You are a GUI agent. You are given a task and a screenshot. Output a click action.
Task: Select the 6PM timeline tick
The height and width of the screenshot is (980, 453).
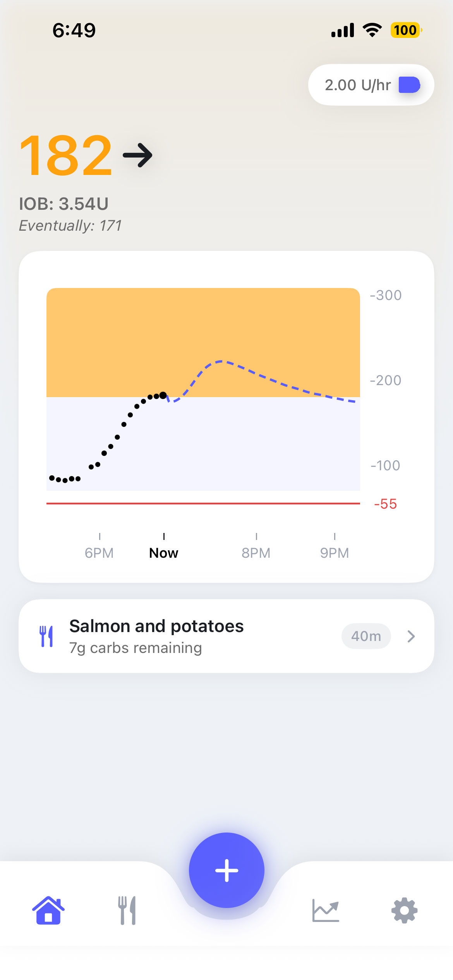[x=100, y=552]
